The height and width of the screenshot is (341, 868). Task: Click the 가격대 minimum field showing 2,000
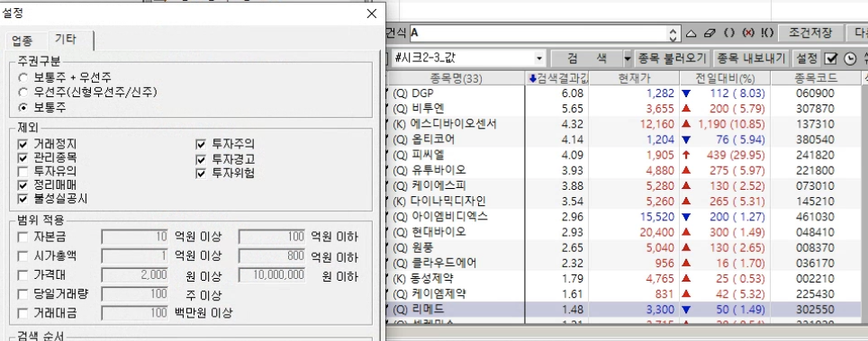[135, 275]
